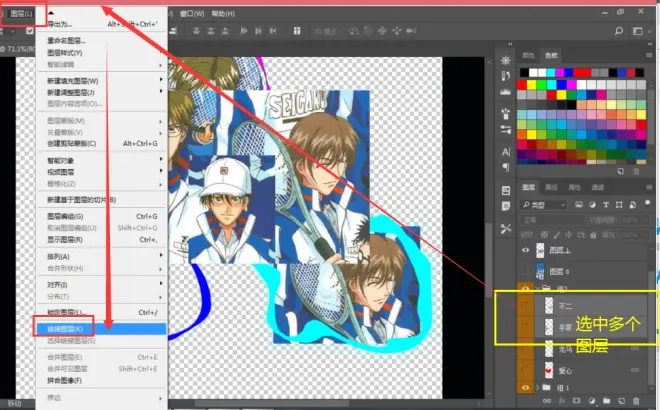Screen dimensions: 660x410
Task: Choose 创建剪贴蒙版(C) menu entry
Action: 101,144
